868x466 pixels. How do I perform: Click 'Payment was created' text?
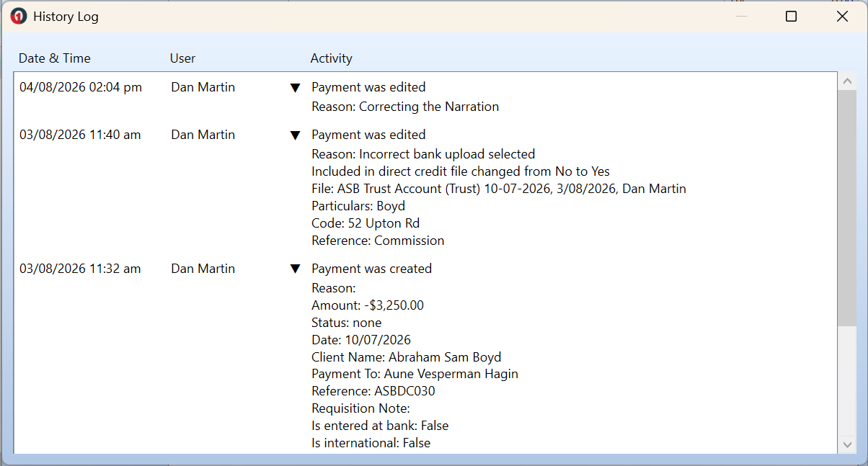371,269
